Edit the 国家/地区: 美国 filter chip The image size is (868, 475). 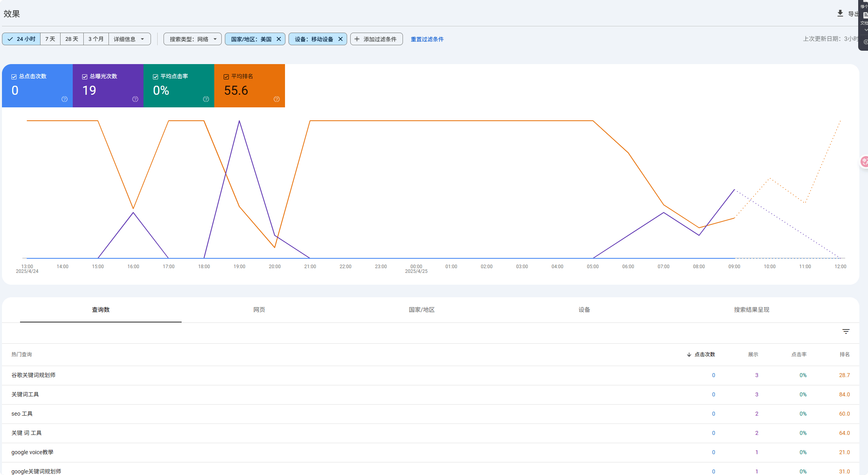point(251,39)
